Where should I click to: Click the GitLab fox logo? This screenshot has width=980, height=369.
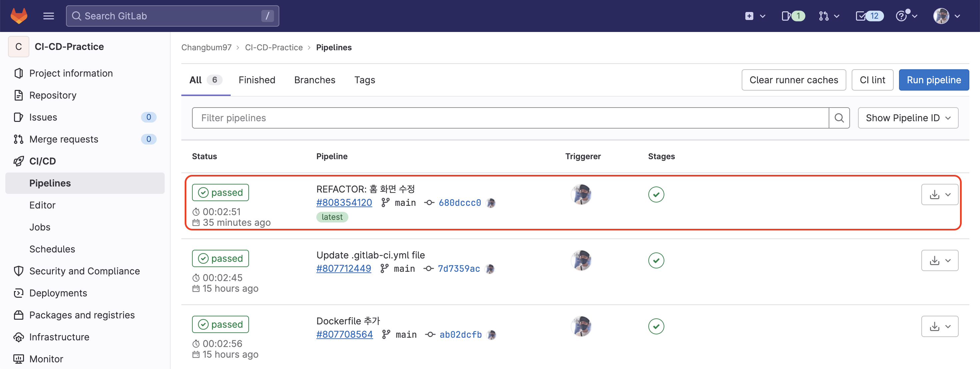click(x=19, y=16)
